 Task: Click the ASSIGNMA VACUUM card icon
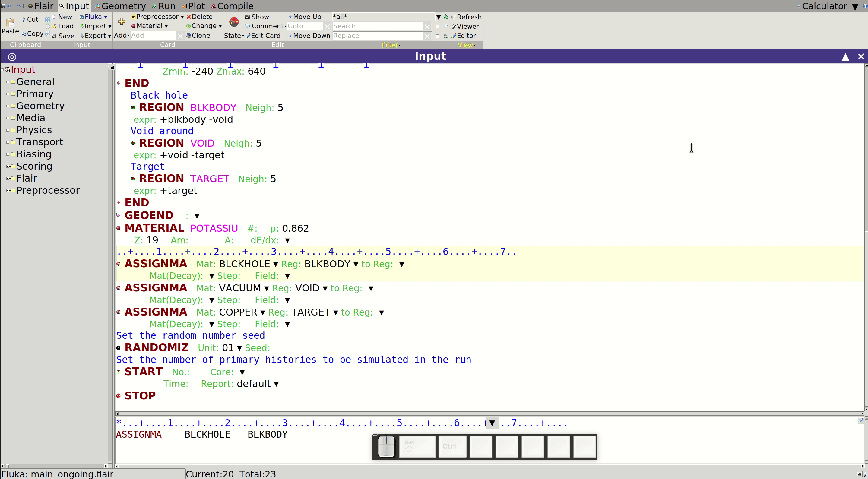[119, 288]
